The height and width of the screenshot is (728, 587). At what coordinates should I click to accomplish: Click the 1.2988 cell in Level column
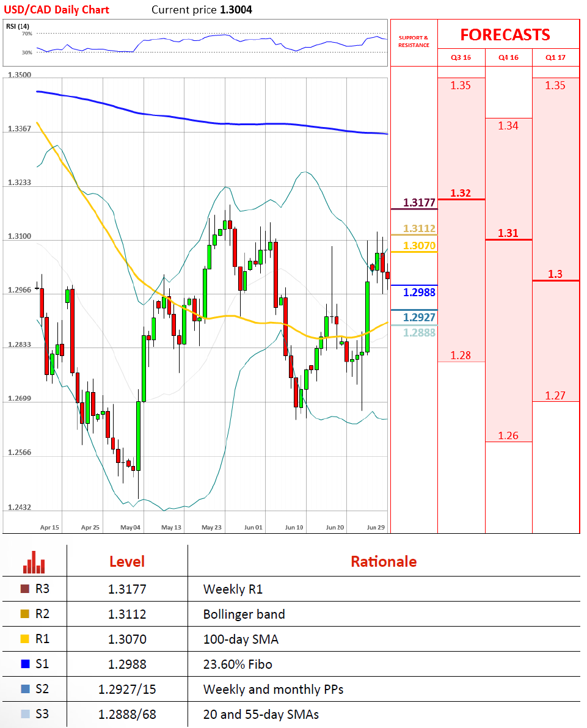coord(127,664)
